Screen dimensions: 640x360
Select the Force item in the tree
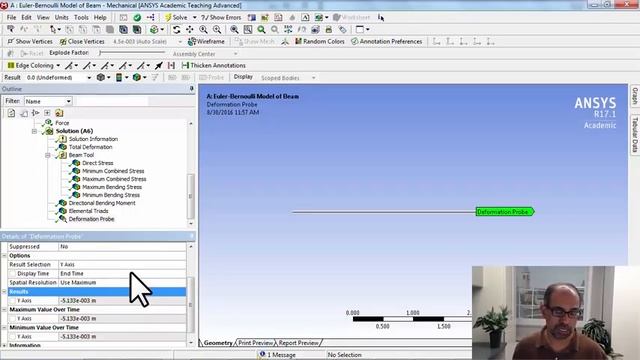(62, 123)
